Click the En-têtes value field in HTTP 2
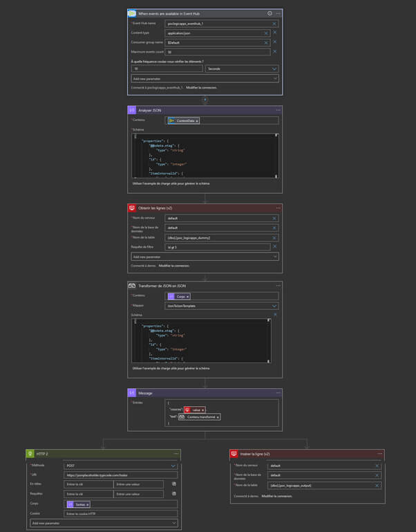 click(138, 484)
